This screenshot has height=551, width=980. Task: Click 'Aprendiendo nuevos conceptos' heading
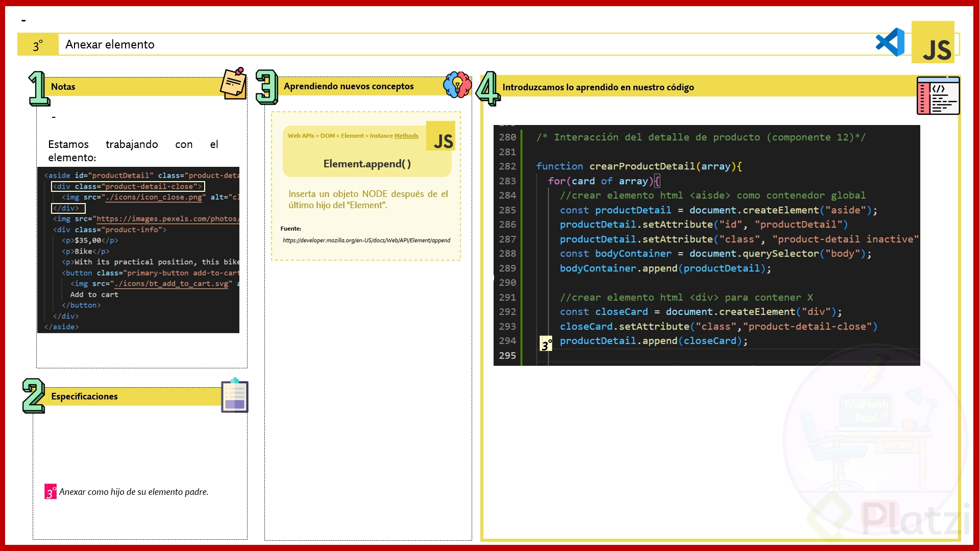click(349, 86)
